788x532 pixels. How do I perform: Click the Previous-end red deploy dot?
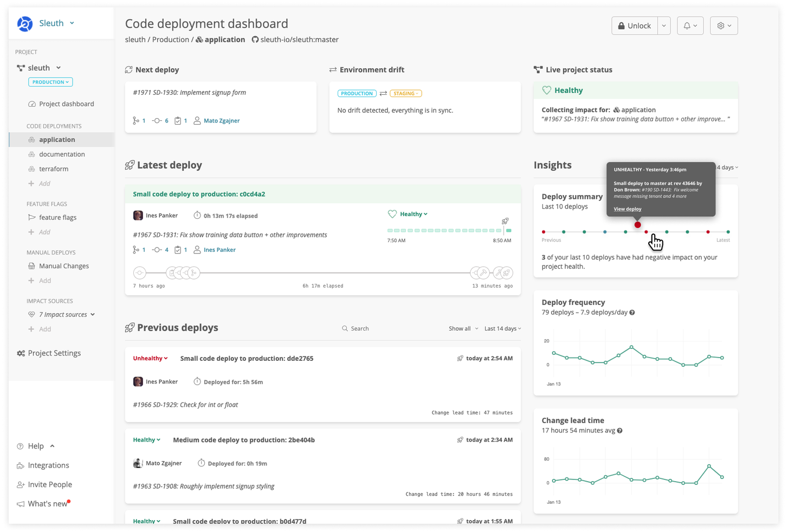click(544, 232)
